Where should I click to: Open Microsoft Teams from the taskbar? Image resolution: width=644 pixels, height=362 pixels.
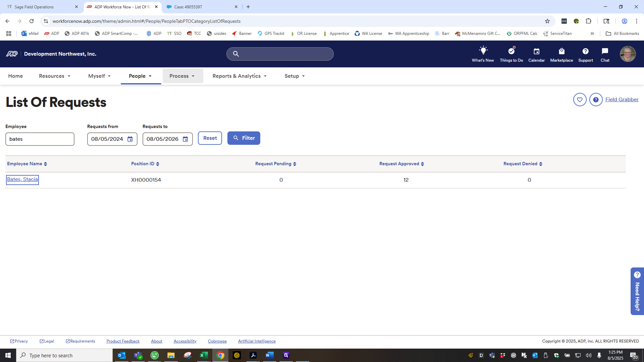tap(138, 355)
